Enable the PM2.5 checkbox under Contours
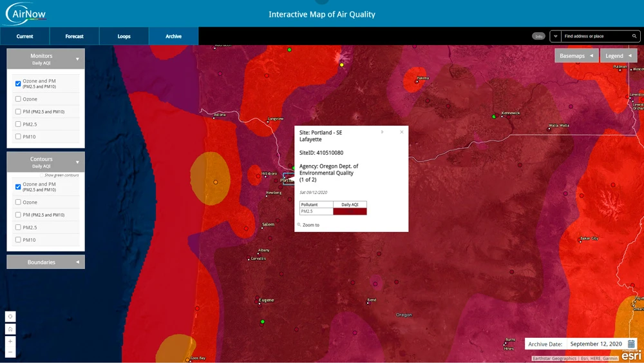 coord(18,228)
